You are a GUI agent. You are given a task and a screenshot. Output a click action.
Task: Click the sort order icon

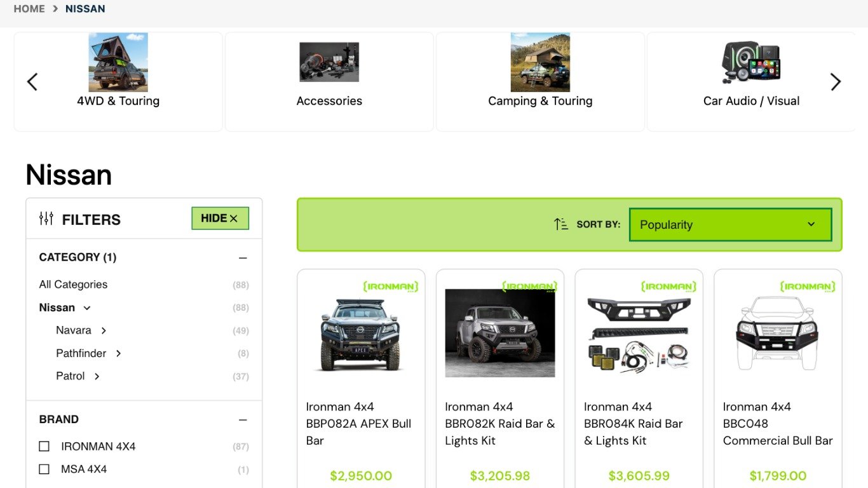(x=561, y=224)
